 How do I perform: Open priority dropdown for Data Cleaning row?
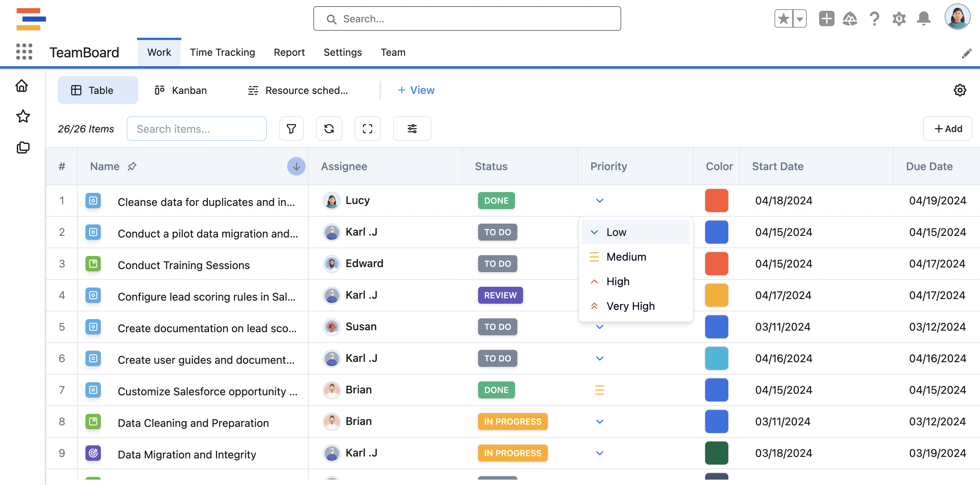pyautogui.click(x=599, y=421)
